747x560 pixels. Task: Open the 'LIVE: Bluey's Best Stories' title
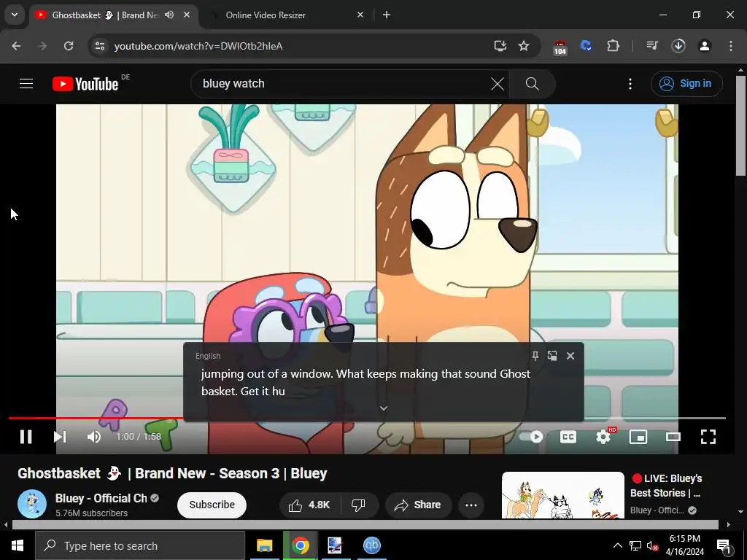(667, 486)
